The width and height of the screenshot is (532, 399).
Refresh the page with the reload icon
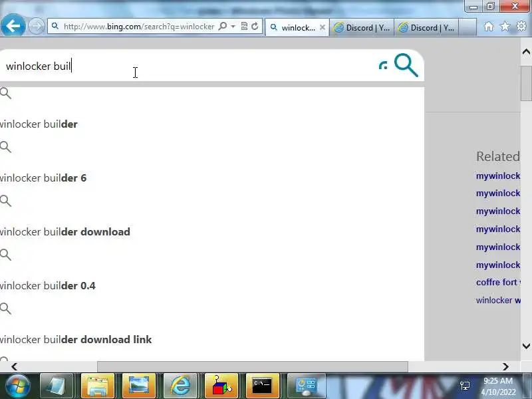click(255, 27)
